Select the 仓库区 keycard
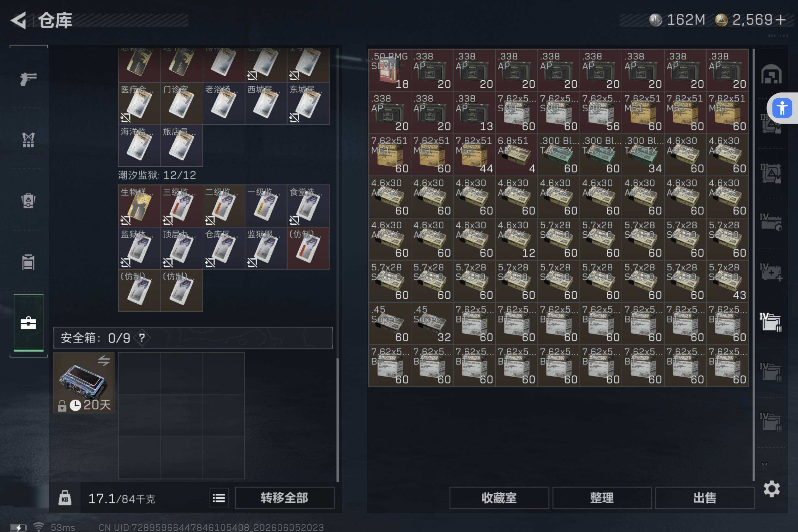This screenshot has height=532, width=798. click(224, 248)
